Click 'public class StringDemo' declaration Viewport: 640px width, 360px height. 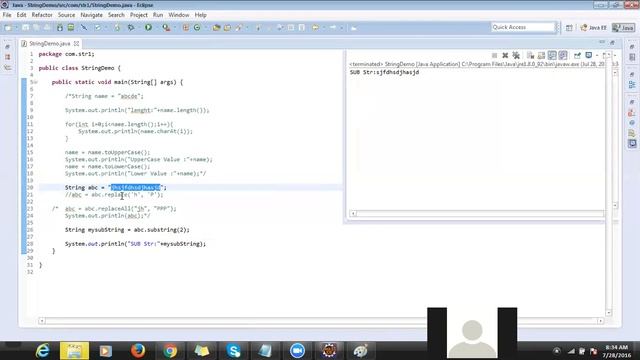coord(80,68)
